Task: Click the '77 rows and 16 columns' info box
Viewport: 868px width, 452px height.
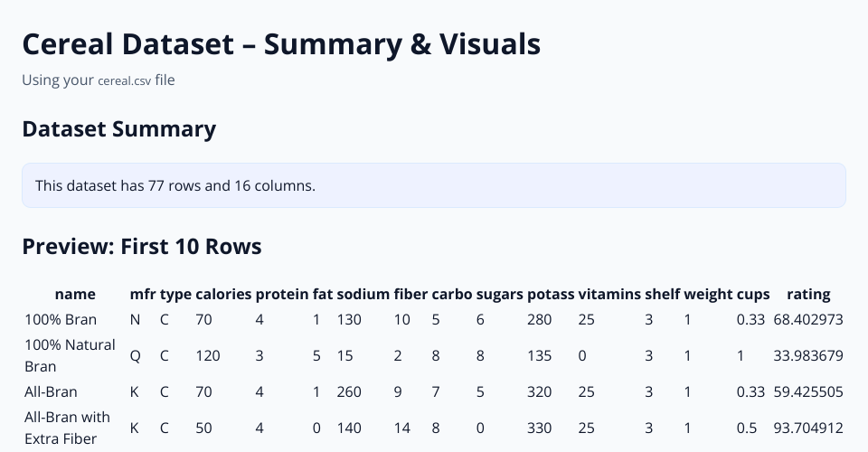Action: [x=433, y=185]
